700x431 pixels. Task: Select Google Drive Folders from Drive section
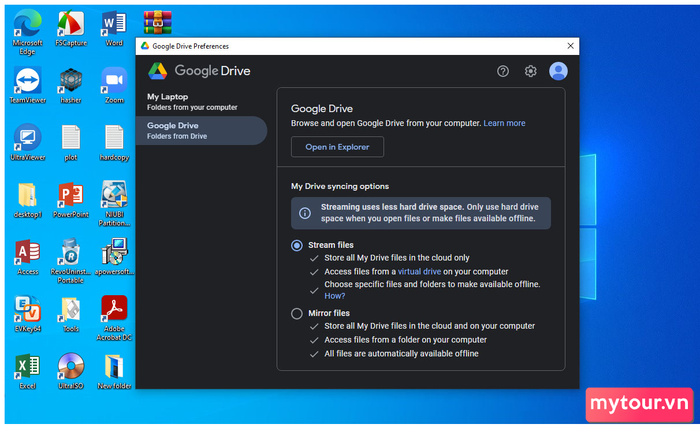[x=201, y=130]
